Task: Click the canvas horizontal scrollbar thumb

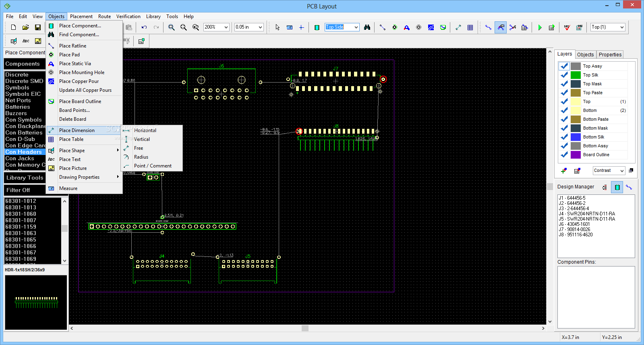Action: (305, 328)
